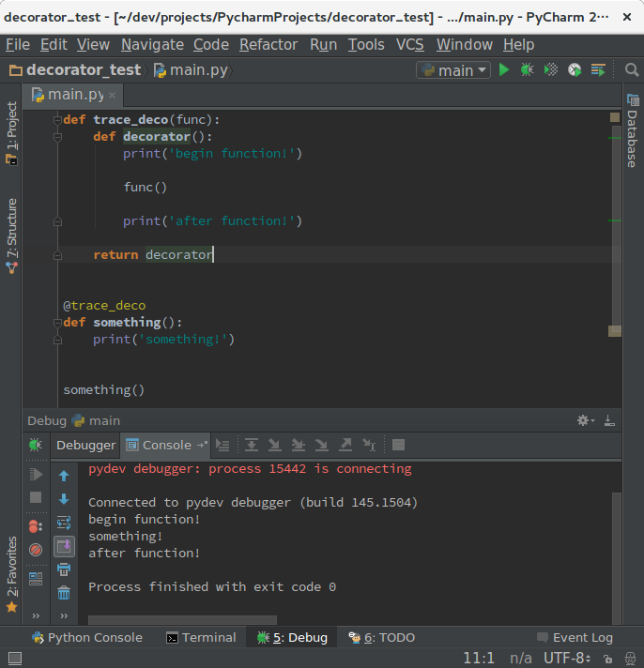644x668 pixels.
Task: Run the main configuration with green play button
Action: pos(504,69)
